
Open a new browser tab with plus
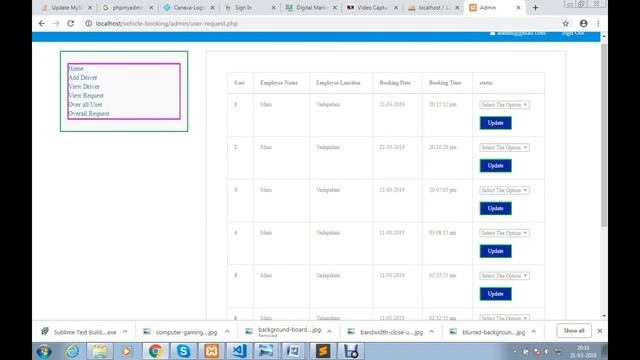point(536,7)
